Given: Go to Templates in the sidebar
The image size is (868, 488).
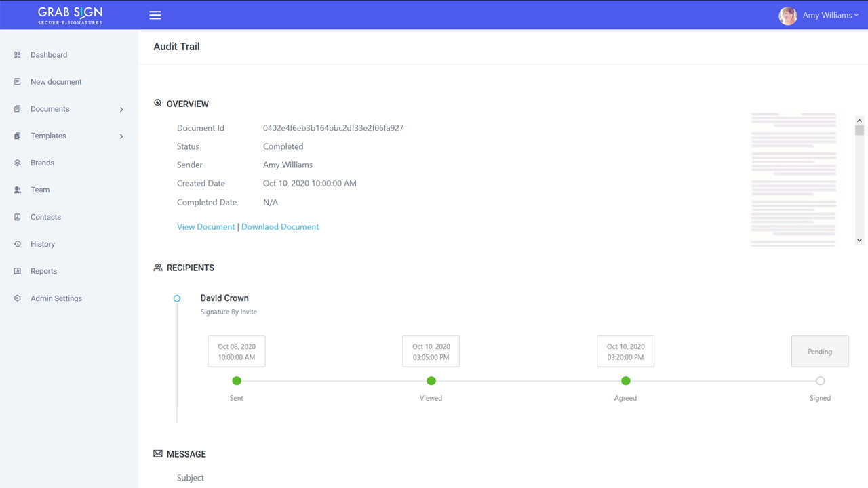Looking at the screenshot, I should [x=48, y=136].
